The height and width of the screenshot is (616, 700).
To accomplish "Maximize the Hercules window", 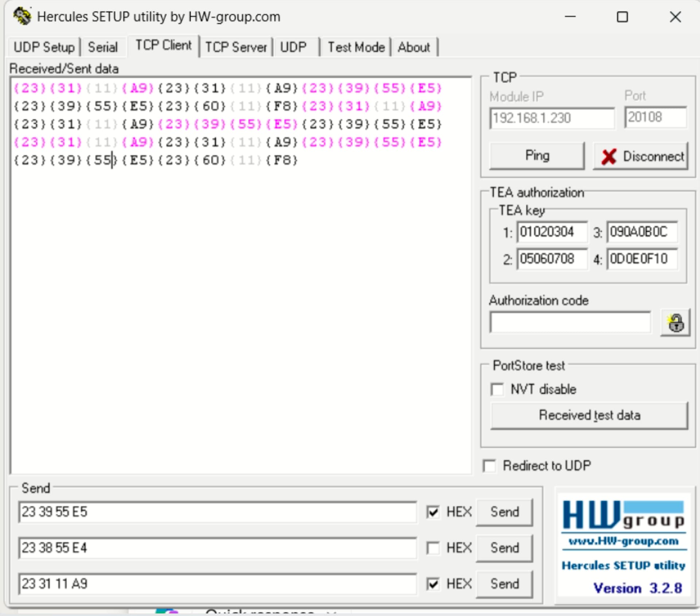I will (x=622, y=17).
